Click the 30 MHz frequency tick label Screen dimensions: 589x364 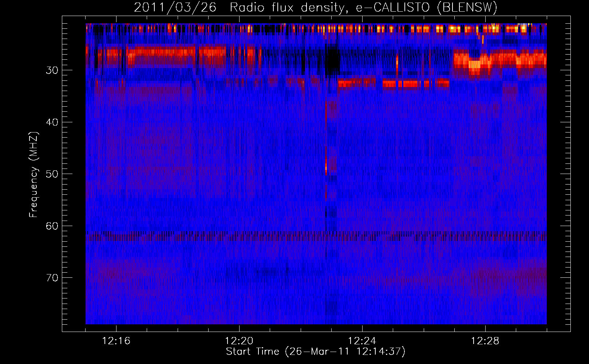[52, 70]
